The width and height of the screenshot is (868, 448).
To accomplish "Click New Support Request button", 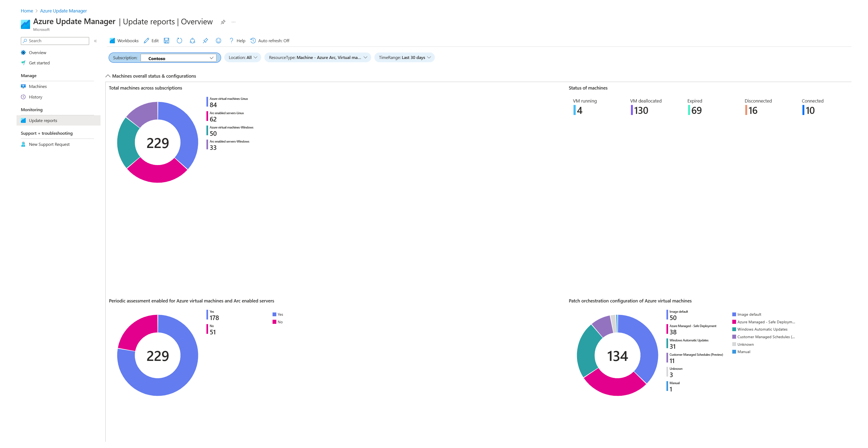I will pos(49,144).
